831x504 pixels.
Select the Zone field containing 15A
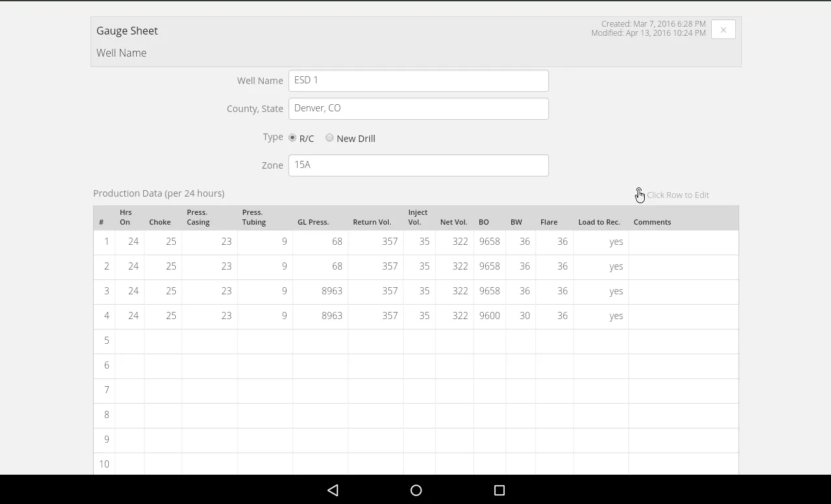(x=419, y=165)
